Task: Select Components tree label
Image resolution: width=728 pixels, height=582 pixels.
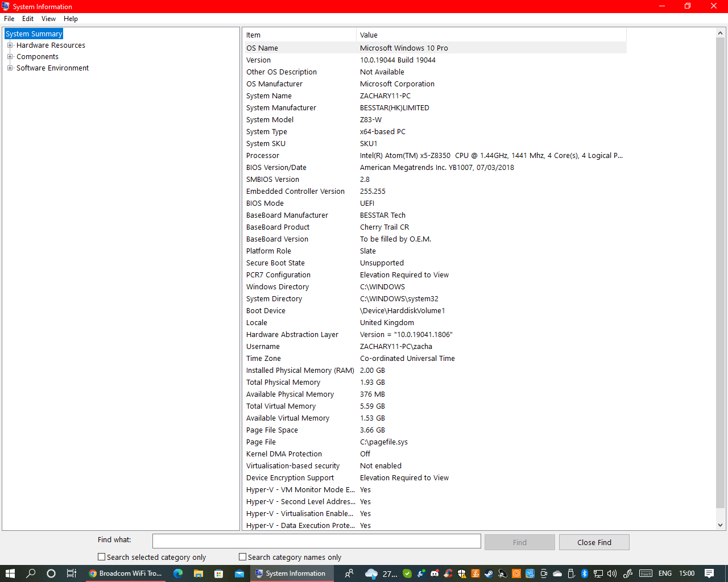Action: (38, 57)
